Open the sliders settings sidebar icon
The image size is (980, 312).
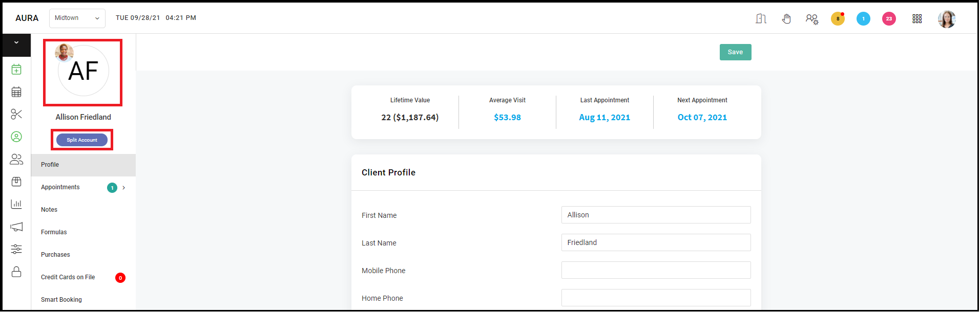pos(16,249)
